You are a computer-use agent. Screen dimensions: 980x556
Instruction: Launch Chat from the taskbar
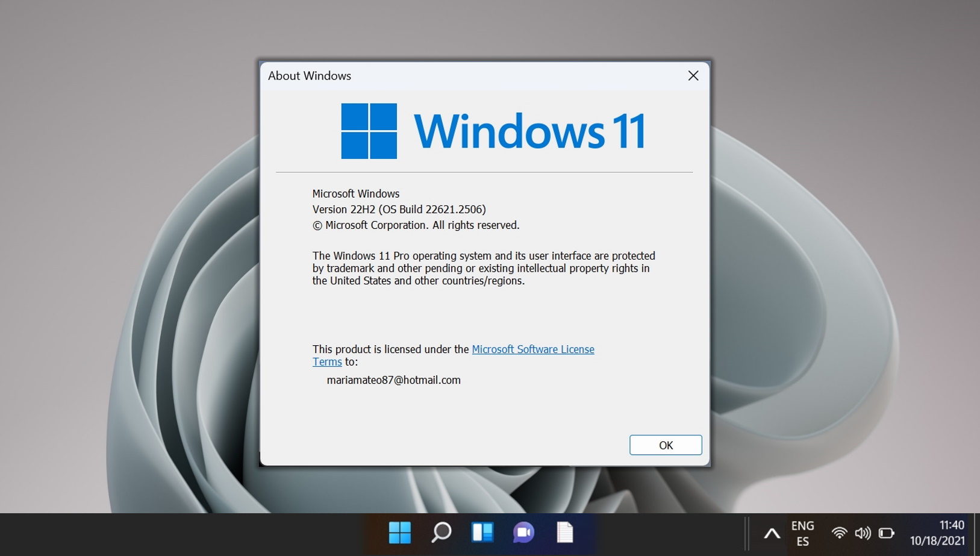click(523, 533)
